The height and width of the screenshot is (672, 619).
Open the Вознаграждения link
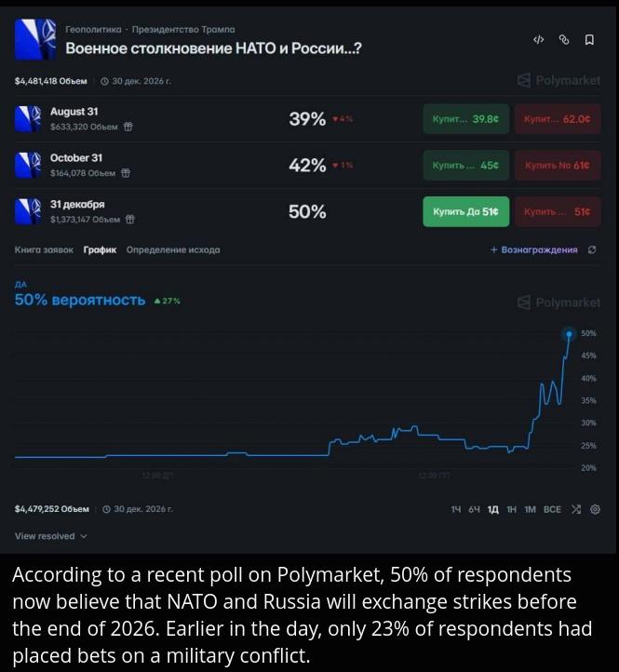tap(534, 249)
